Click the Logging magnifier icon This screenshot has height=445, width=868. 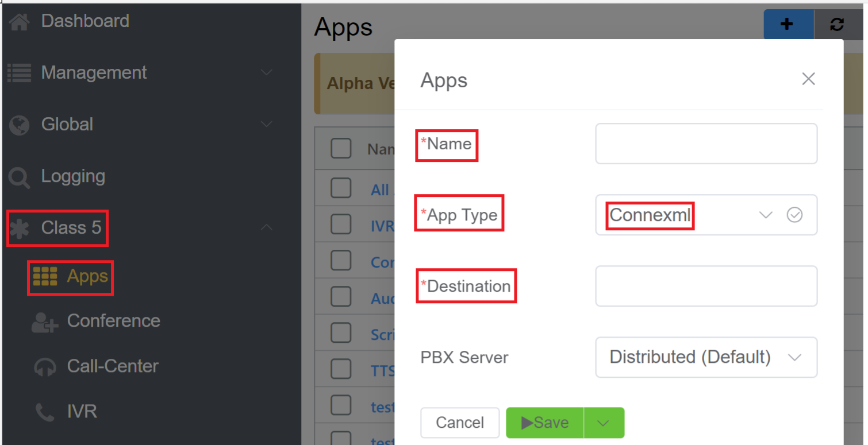pyautogui.click(x=19, y=177)
